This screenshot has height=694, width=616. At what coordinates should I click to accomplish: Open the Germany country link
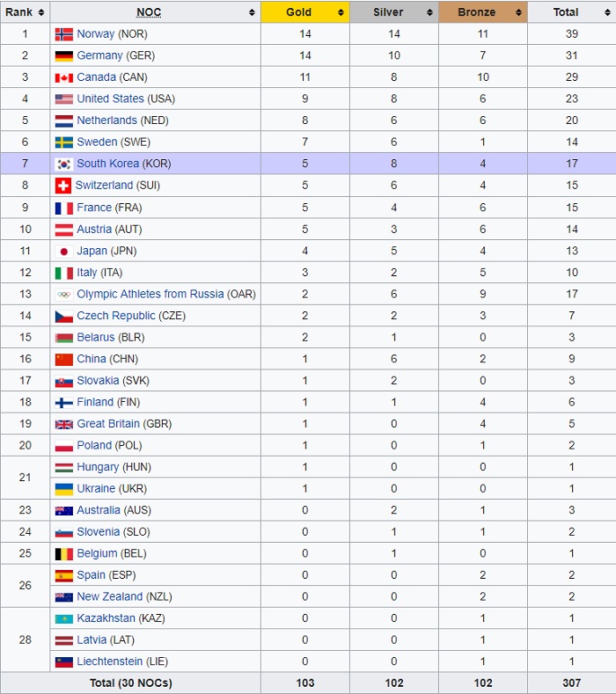pyautogui.click(x=99, y=55)
